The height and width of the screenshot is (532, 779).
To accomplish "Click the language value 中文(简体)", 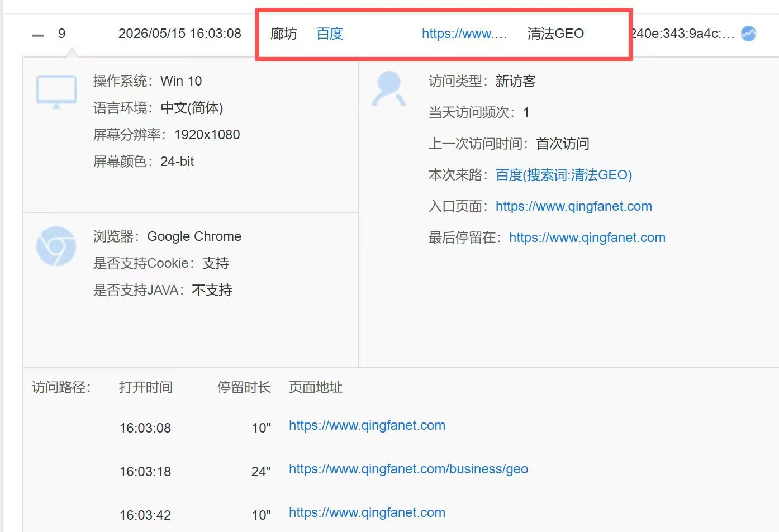I will [192, 108].
